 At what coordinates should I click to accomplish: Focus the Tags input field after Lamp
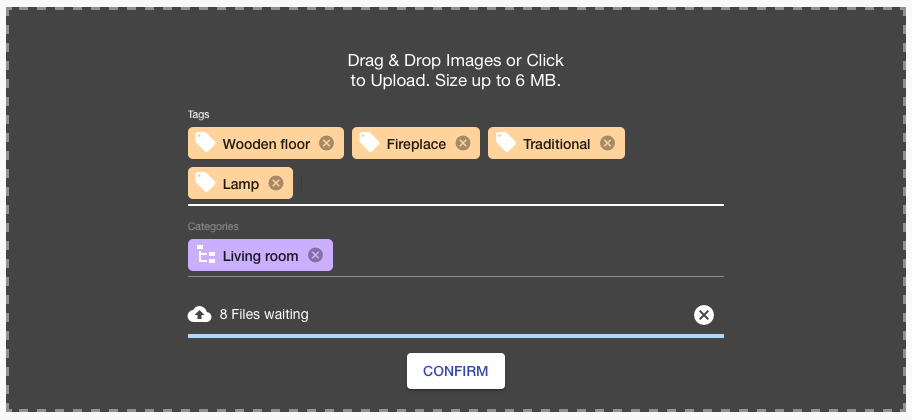512,184
